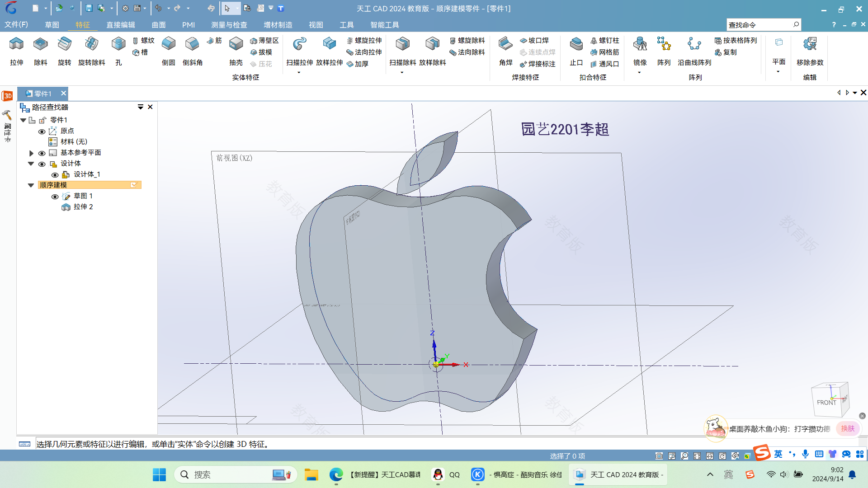Select the 放样除料 lofted cut tool
The image size is (868, 488).
tap(433, 51)
